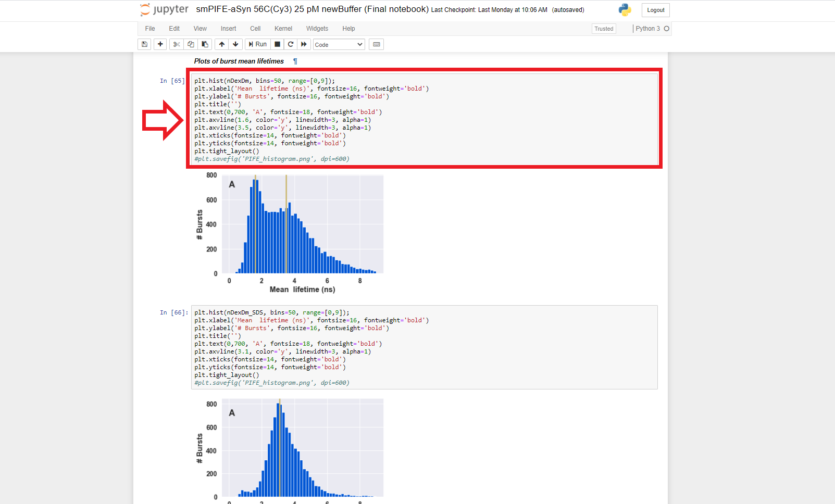Viewport: 835px width, 504px height.
Task: Open the Kernel menu
Action: [x=283, y=29]
